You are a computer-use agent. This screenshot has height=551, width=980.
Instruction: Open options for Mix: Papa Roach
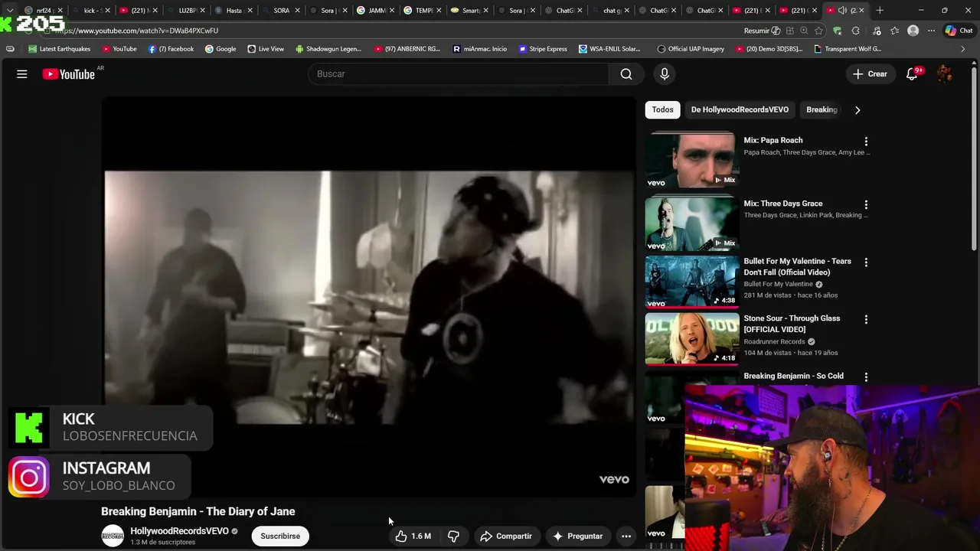click(x=866, y=142)
